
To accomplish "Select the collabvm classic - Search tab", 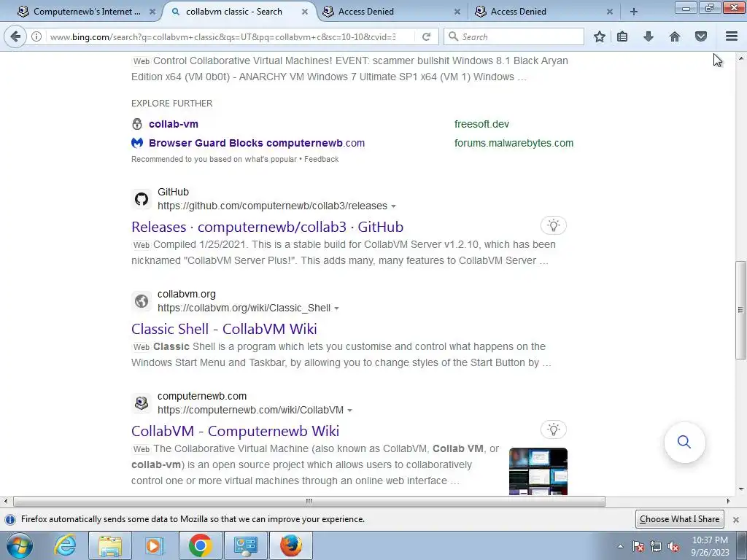I will (234, 12).
